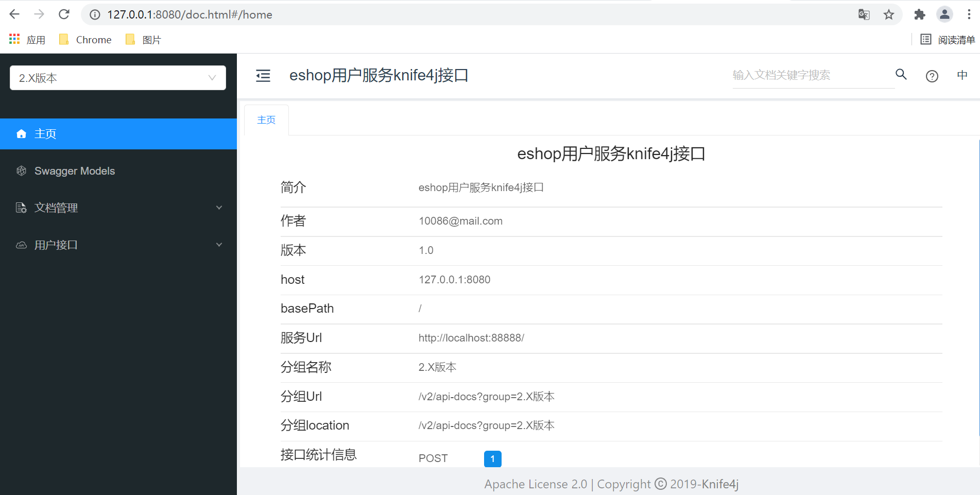Open 文档管理 sidebar menu

pyautogui.click(x=118, y=208)
